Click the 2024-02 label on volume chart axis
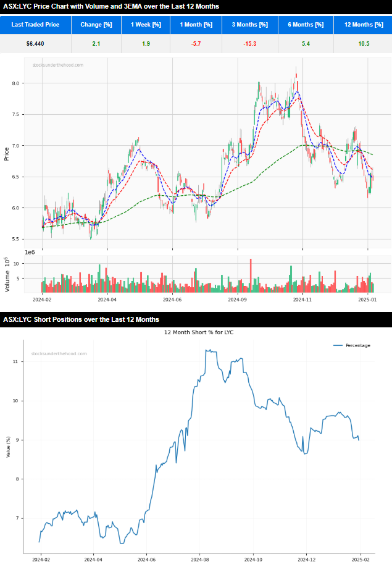Viewport: 392px width, 567px height. point(42,300)
